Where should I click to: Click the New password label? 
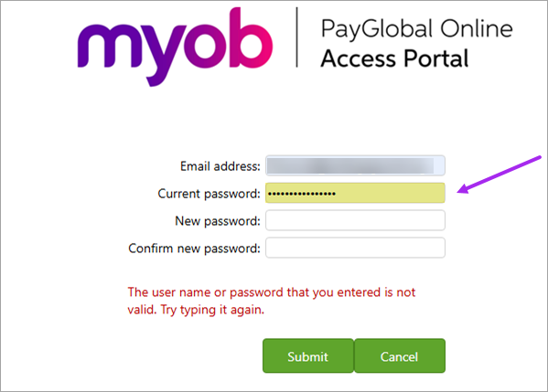218,221
